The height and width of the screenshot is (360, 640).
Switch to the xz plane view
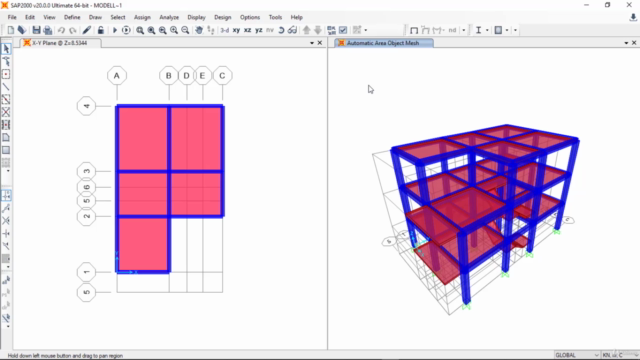click(247, 30)
